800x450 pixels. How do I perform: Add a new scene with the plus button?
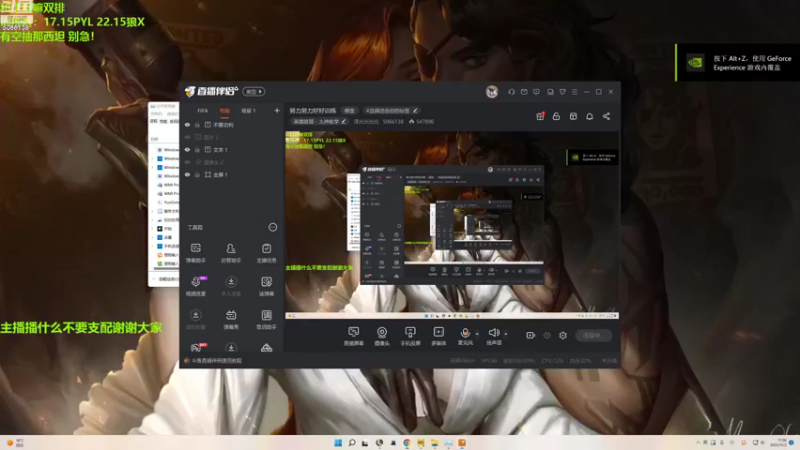click(277, 111)
